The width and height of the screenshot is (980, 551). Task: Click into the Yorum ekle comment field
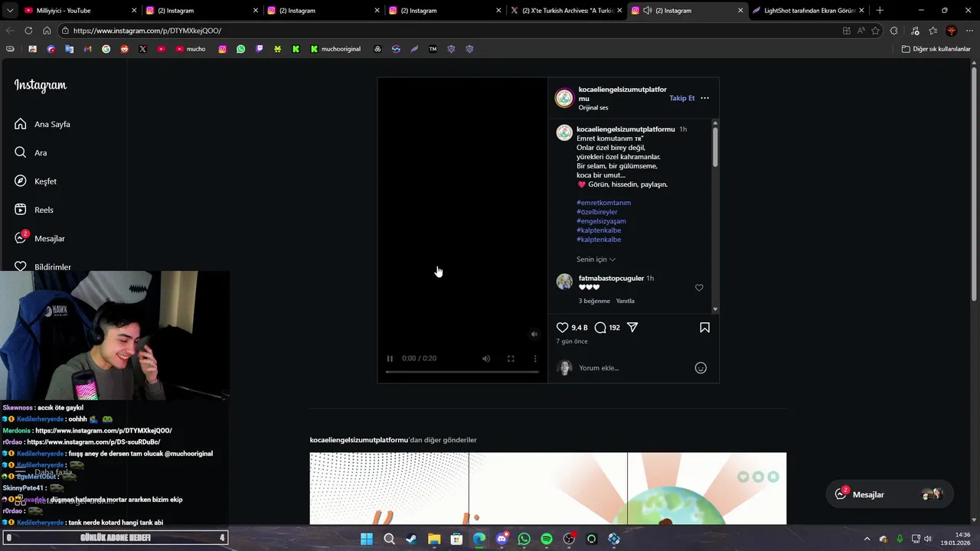(632, 368)
